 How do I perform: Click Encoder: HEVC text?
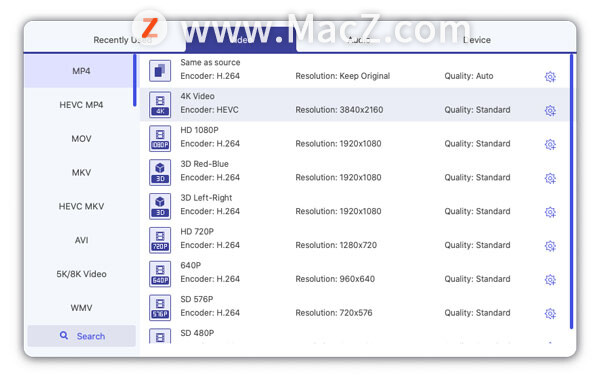[x=209, y=110]
